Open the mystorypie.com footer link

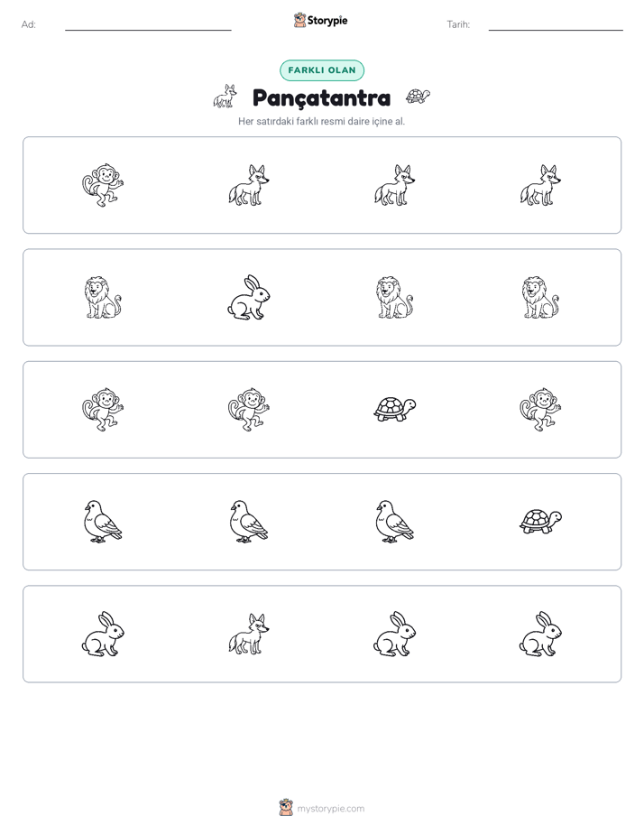pyautogui.click(x=330, y=809)
